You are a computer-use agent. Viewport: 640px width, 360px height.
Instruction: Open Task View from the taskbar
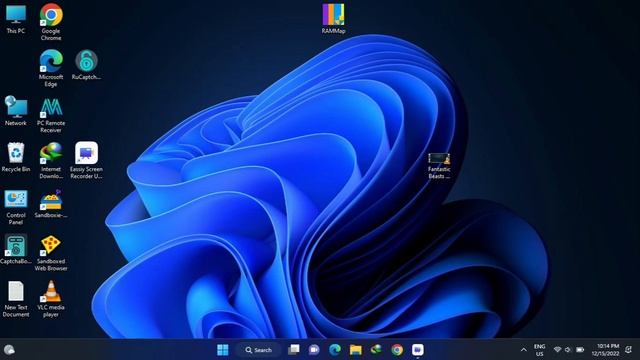(x=293, y=350)
